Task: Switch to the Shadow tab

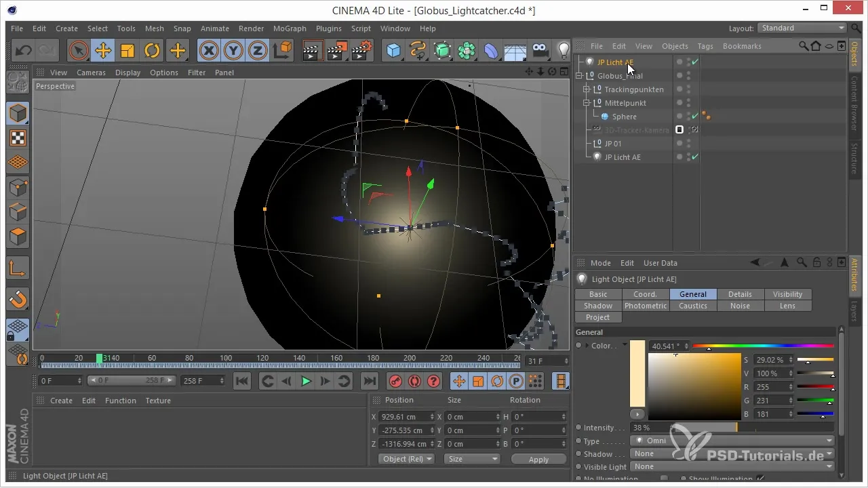Action: click(598, 306)
